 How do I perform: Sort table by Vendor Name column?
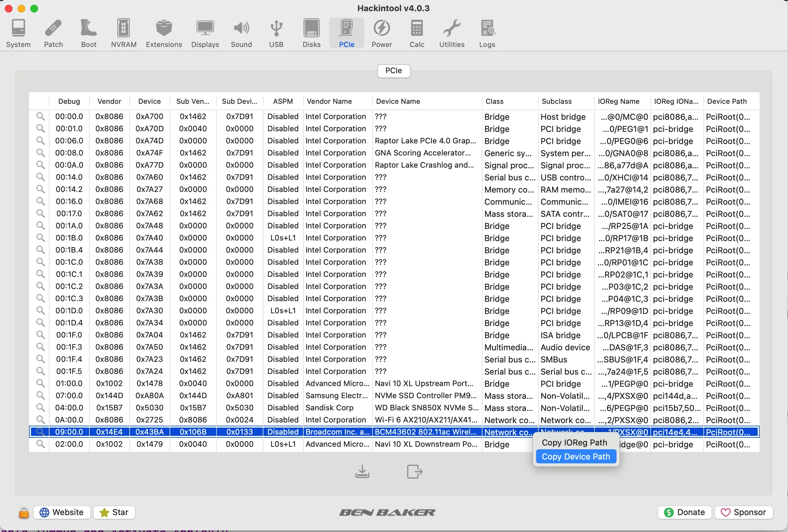[329, 101]
